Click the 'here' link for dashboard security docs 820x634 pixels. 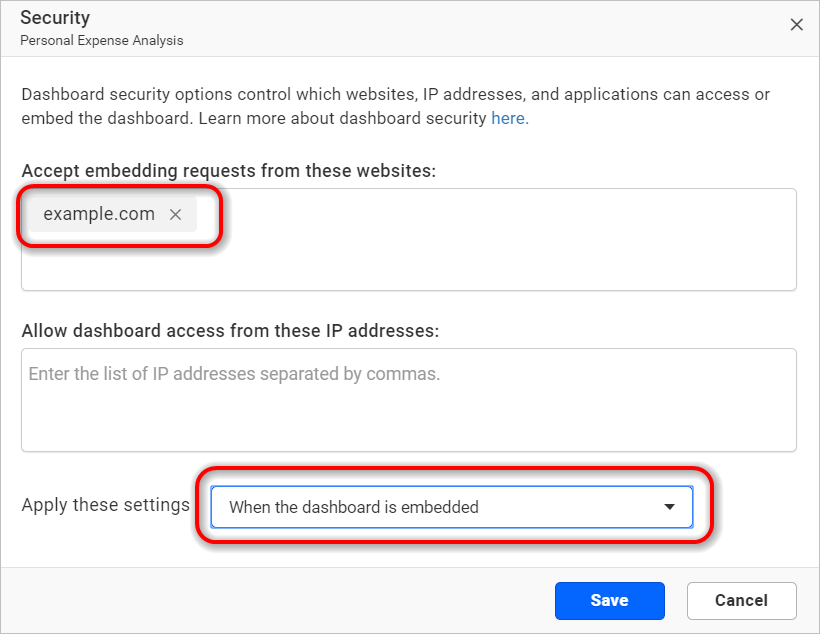[508, 118]
